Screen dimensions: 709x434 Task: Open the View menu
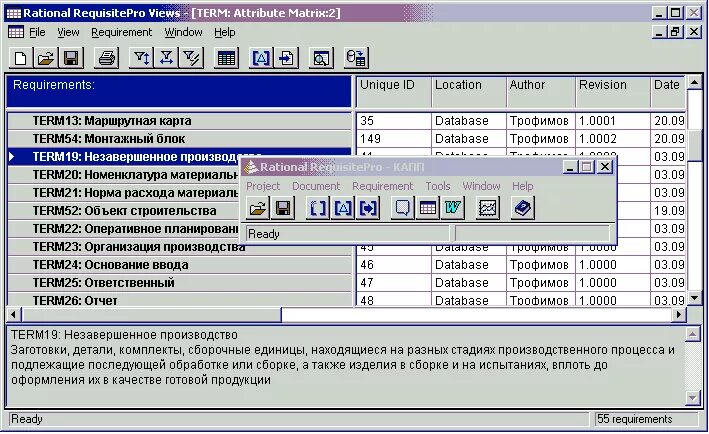coord(68,33)
